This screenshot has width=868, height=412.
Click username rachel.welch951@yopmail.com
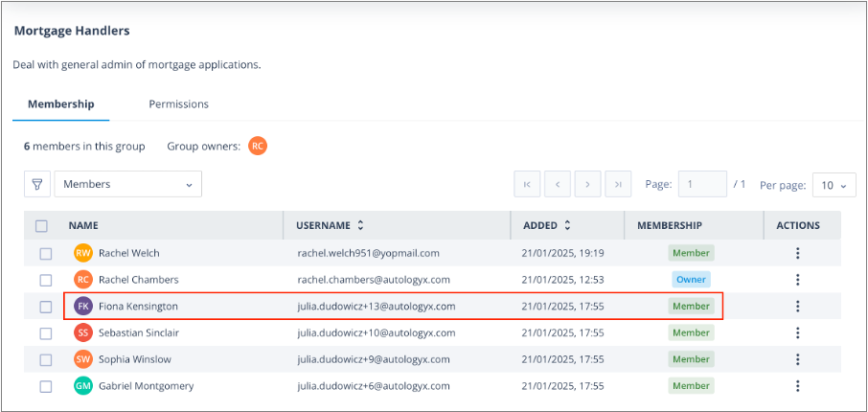(368, 253)
